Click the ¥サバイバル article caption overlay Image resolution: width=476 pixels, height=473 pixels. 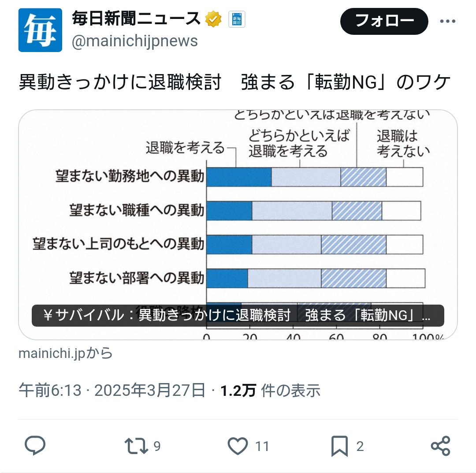[238, 316]
